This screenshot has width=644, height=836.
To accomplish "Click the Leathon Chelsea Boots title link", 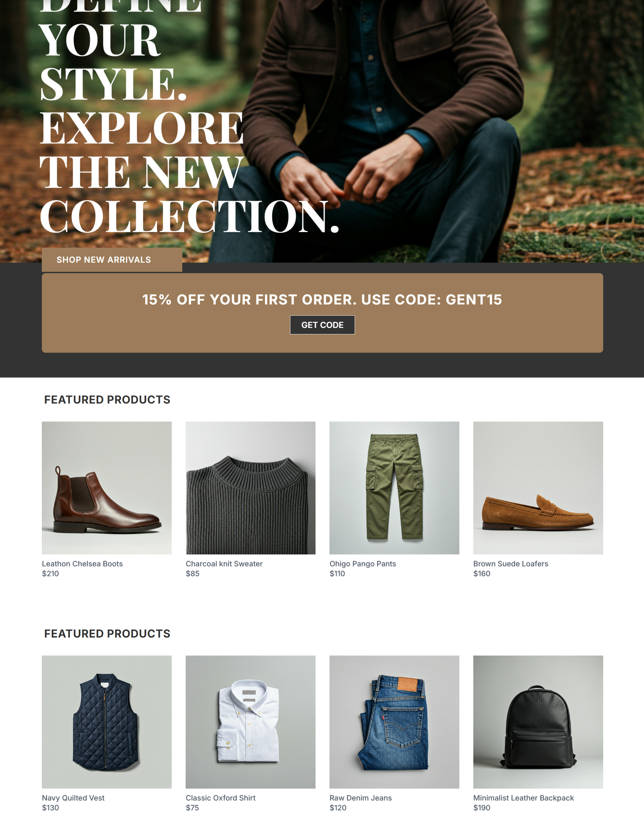I will pos(82,564).
